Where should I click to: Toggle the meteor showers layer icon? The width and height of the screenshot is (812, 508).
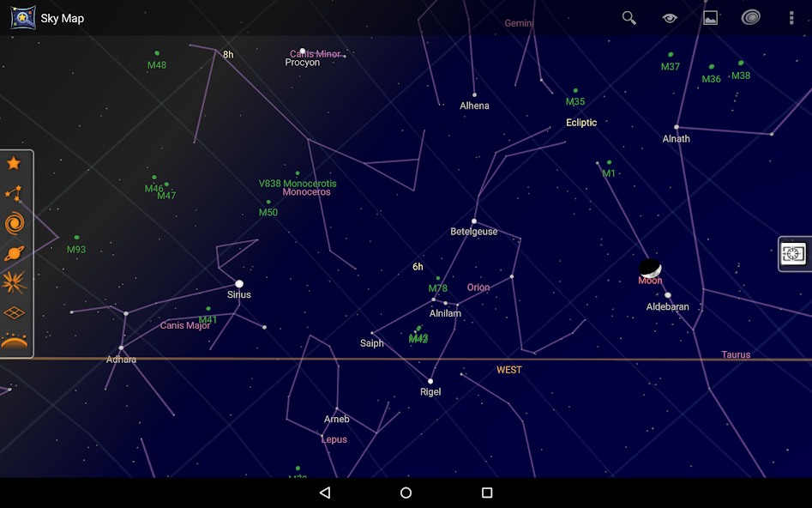15,282
